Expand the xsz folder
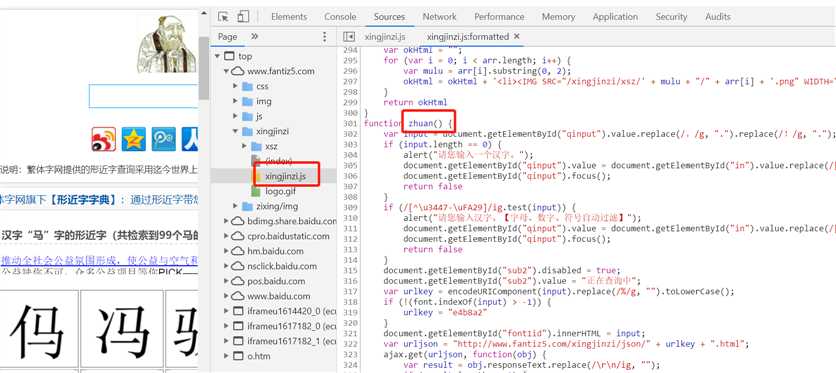Screen dimensions: 836x373 [x=245, y=146]
